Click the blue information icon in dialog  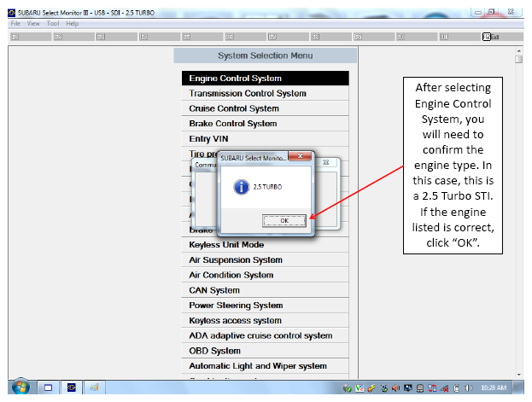(241, 187)
